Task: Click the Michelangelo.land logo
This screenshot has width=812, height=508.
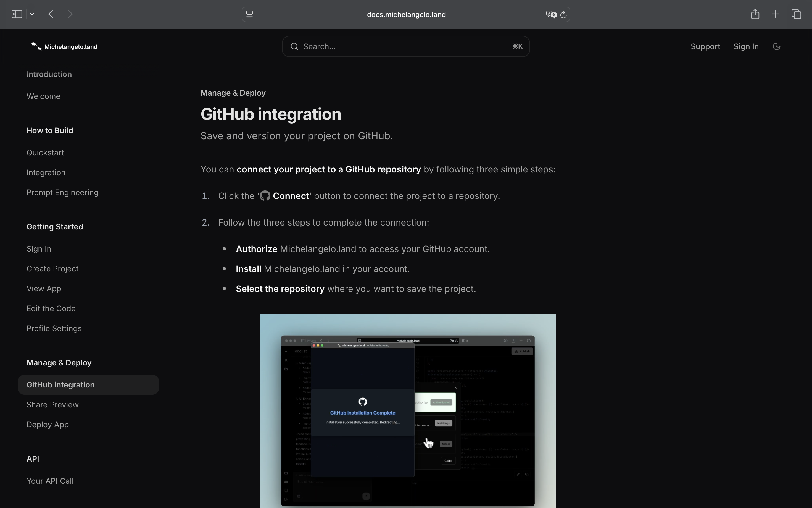Action: (64, 47)
